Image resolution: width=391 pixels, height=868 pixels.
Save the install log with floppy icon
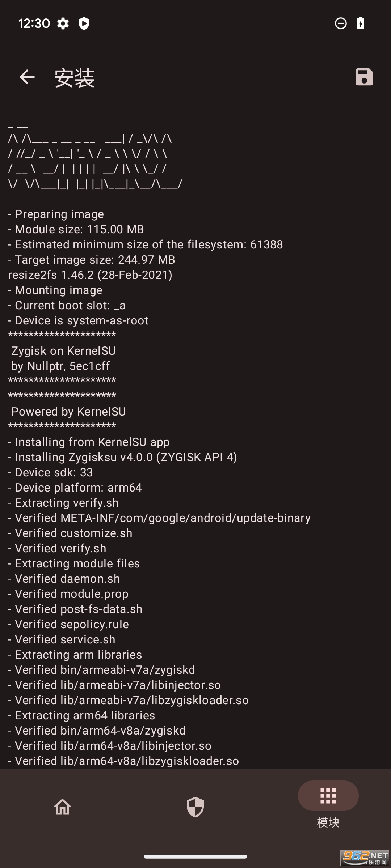pyautogui.click(x=364, y=77)
